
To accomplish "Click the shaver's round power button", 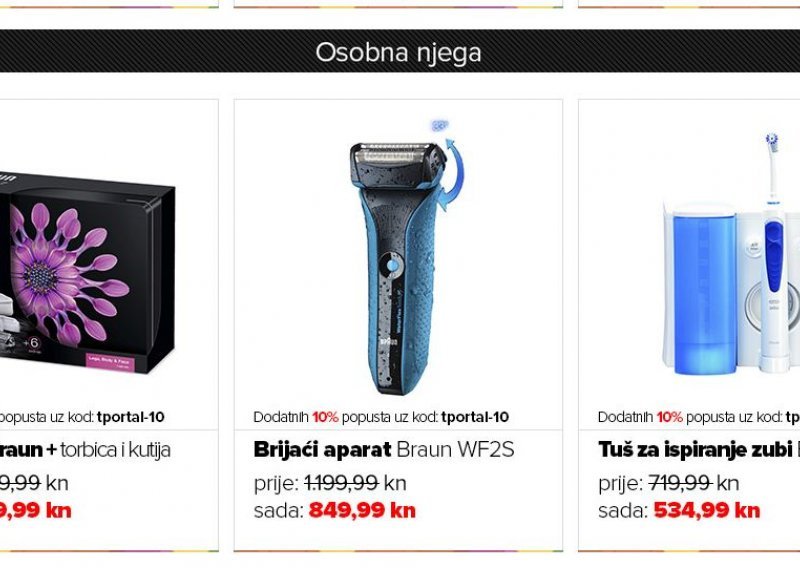I will [392, 265].
